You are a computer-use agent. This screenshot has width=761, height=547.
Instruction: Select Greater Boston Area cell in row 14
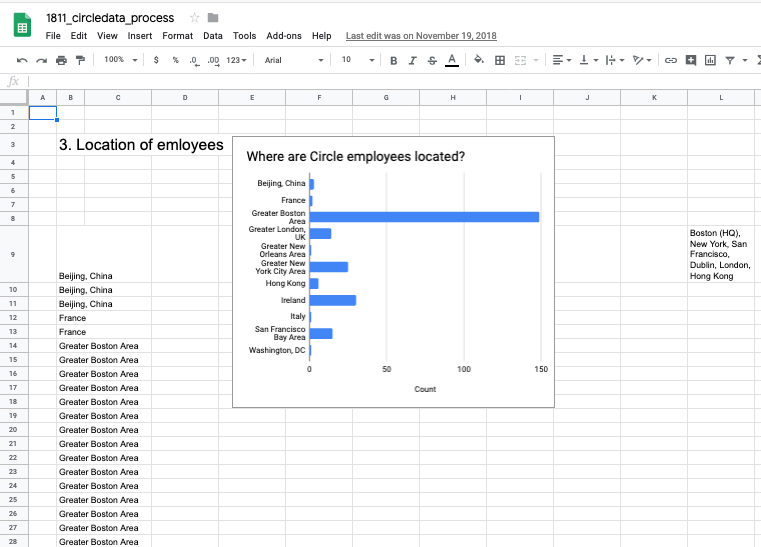tap(99, 346)
